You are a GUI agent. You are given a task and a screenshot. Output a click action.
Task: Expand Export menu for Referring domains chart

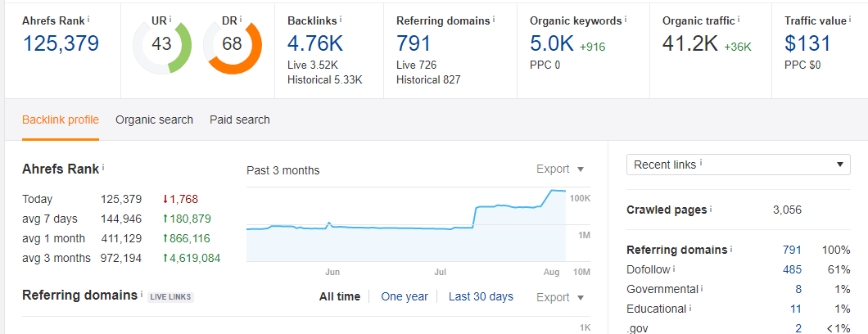(x=560, y=297)
